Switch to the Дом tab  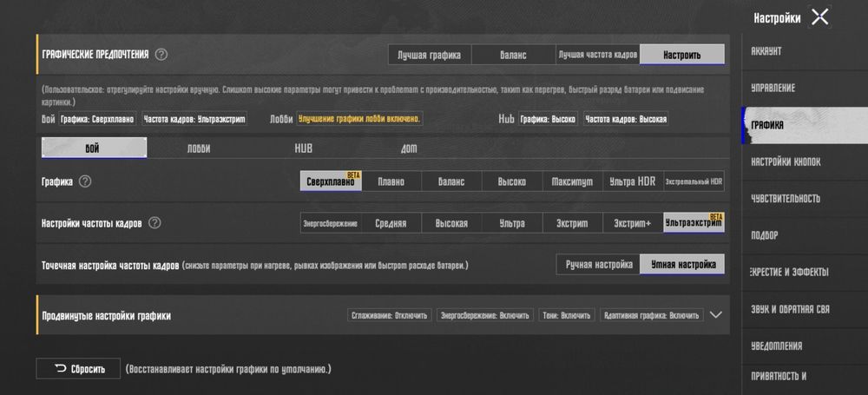coord(409,148)
